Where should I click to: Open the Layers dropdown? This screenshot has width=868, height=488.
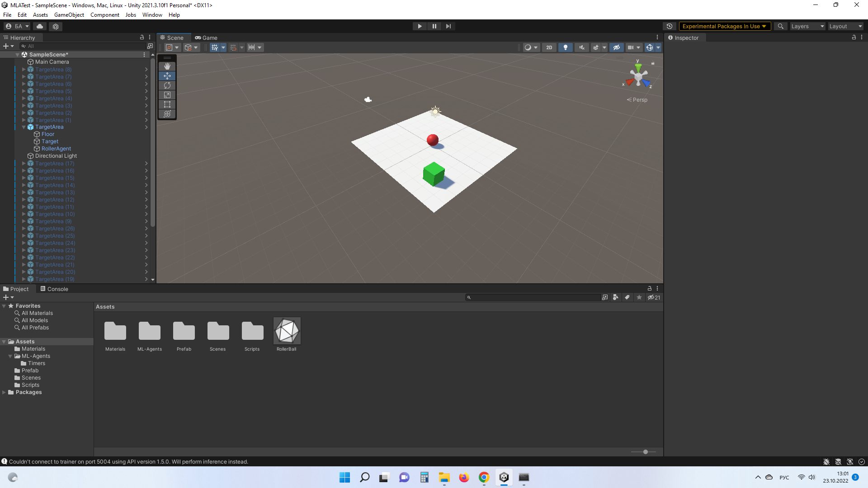point(807,26)
